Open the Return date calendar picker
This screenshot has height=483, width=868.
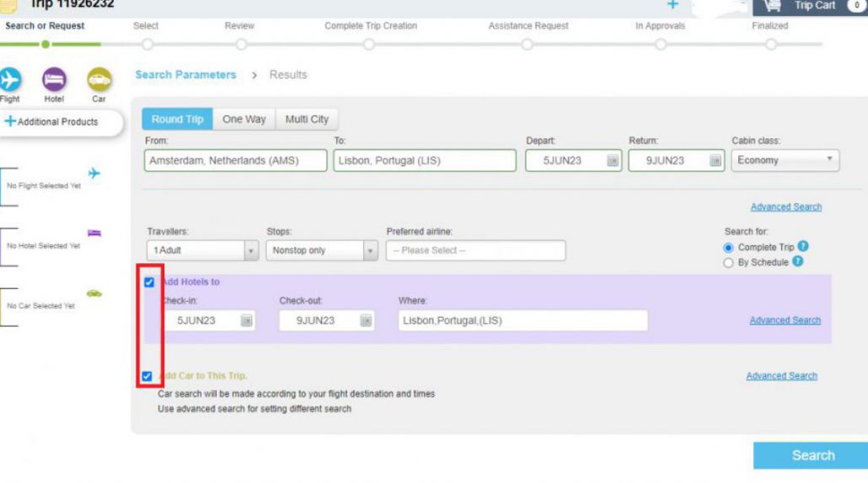coord(715,160)
